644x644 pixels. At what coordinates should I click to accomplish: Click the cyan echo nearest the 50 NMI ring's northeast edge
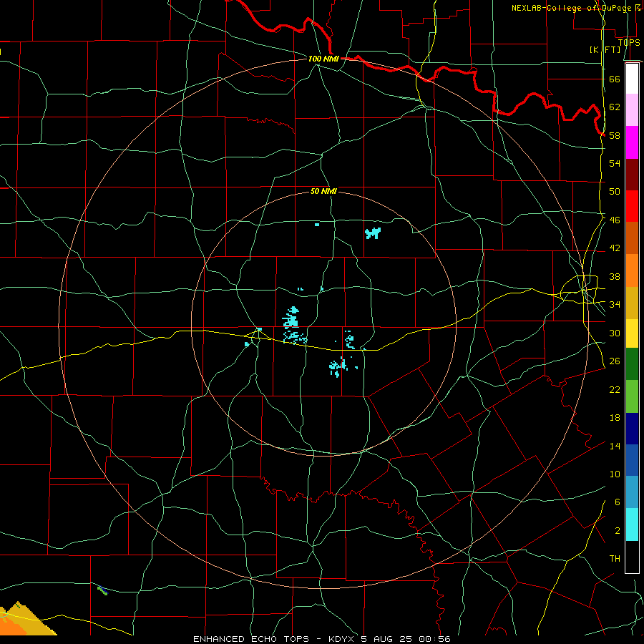[x=373, y=233]
